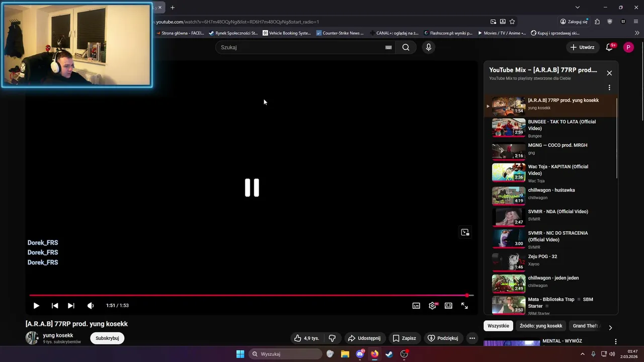Open the playlist options three-dot menu
The height and width of the screenshot is (362, 644).
(609, 87)
